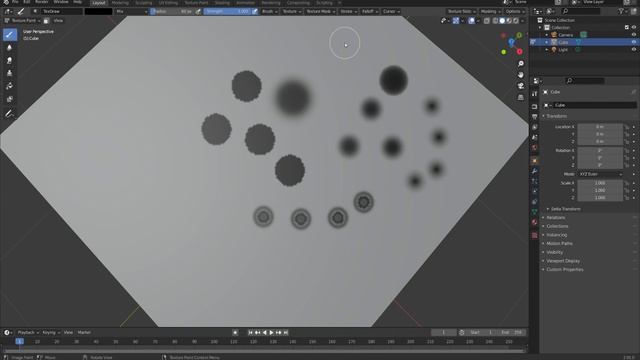Viewport: 640px width, 360px height.
Task: Select the Mask tool in toolbar
Action: coord(10,99)
